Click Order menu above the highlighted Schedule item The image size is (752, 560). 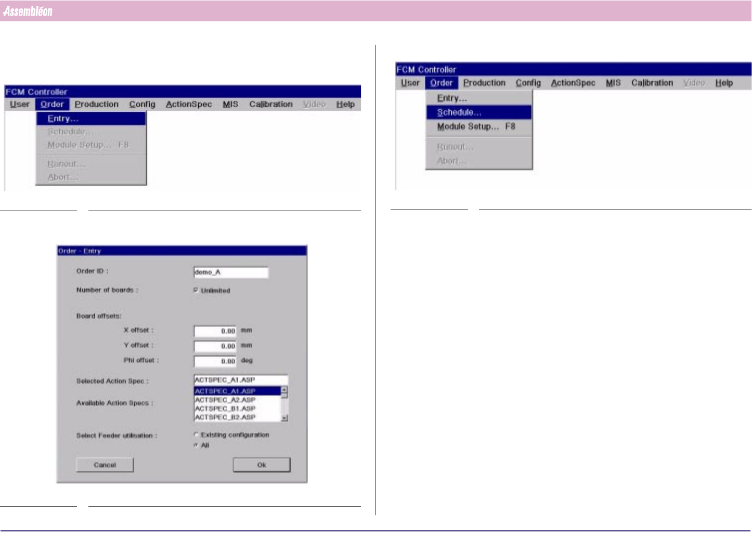coord(442,83)
